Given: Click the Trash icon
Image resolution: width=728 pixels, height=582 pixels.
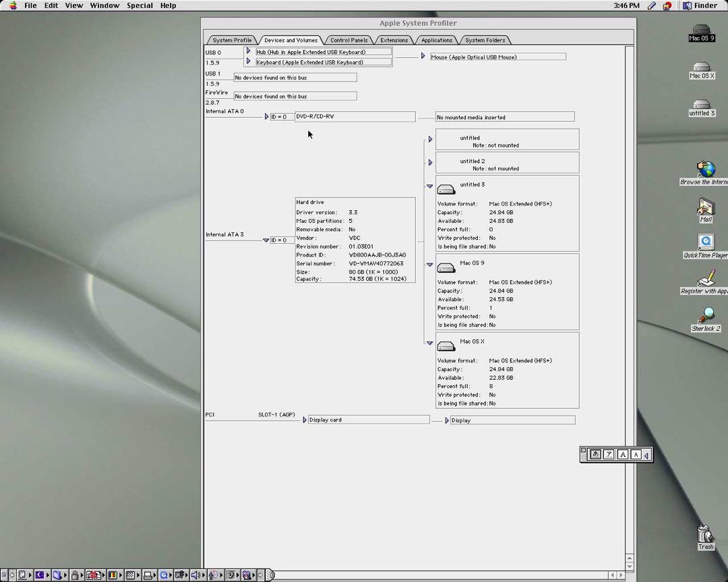Looking at the screenshot, I should pos(705,538).
